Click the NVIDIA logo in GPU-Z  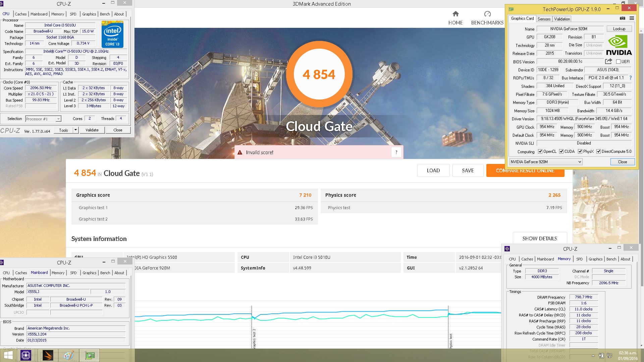[x=619, y=46]
